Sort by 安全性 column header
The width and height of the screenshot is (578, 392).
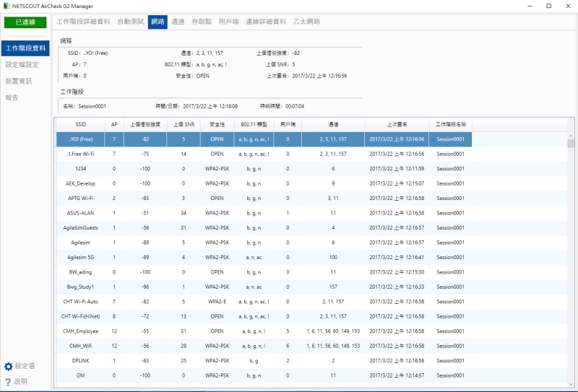(x=217, y=124)
